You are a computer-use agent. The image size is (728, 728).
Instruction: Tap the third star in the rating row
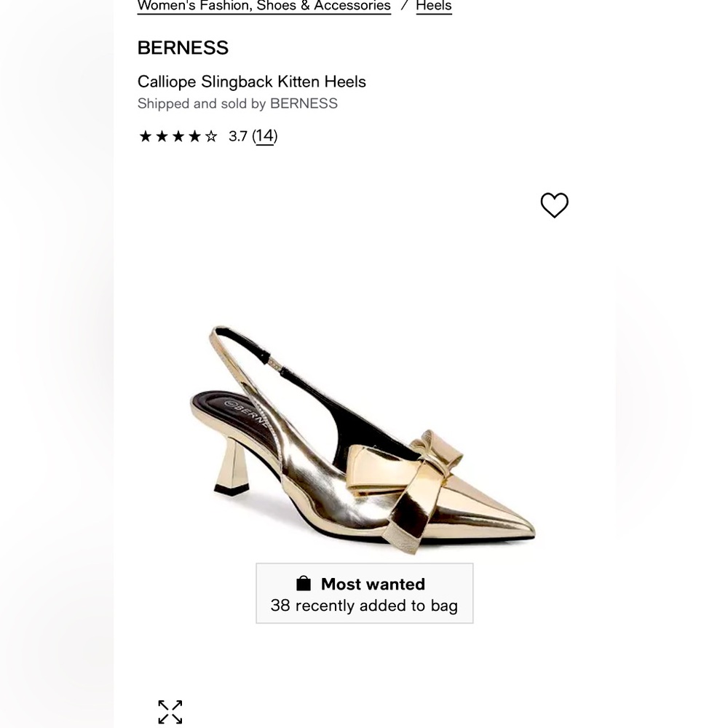pyautogui.click(x=178, y=135)
